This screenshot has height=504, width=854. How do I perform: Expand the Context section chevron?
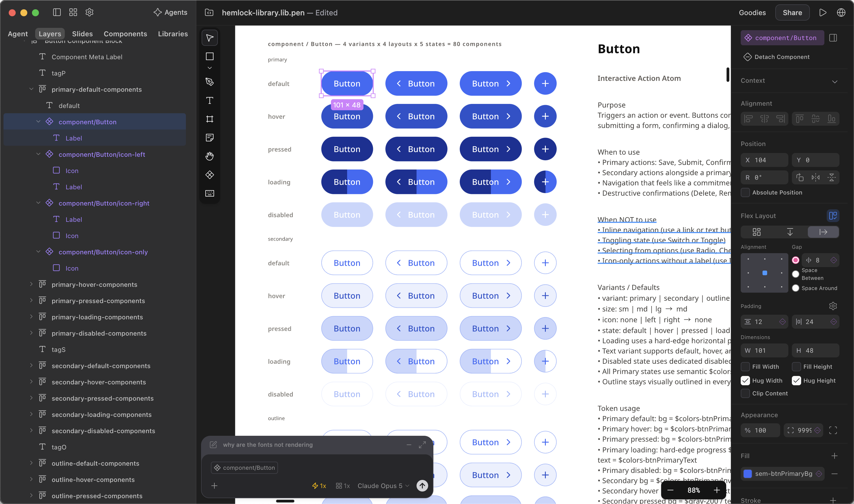(835, 82)
